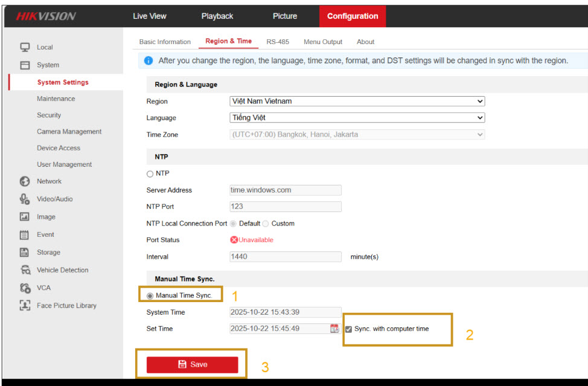Toggle Sync. with computer time checkbox
588x386 pixels.
coord(348,329)
